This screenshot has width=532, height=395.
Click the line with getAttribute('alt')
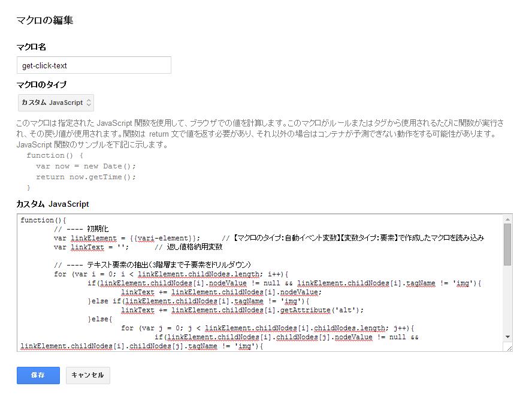(242, 310)
